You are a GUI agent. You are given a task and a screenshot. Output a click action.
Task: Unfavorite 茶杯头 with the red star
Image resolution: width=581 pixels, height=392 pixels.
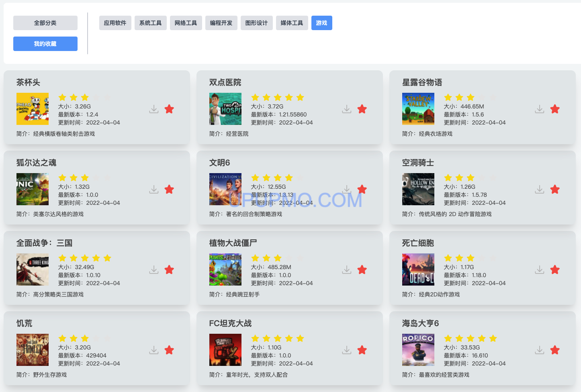[169, 109]
